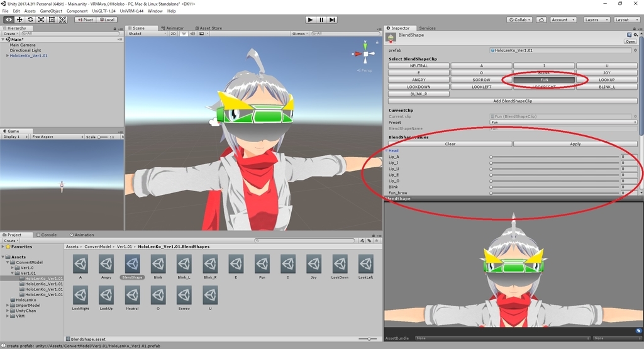Toggle Local handle rotation

(x=108, y=19)
